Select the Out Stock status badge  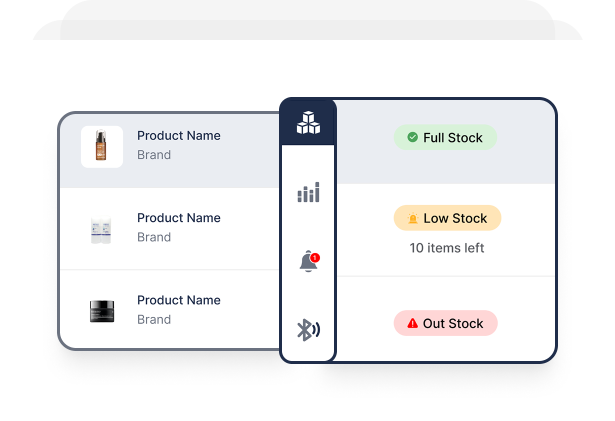tap(445, 324)
